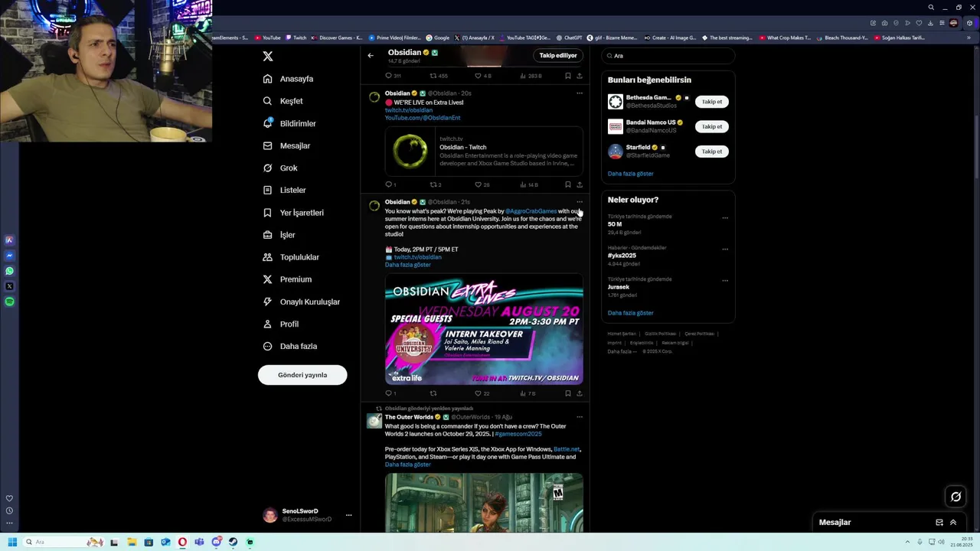Screen dimensions: 980x551
Task: Expand Peak post with Daha fazla göster
Action: point(408,265)
